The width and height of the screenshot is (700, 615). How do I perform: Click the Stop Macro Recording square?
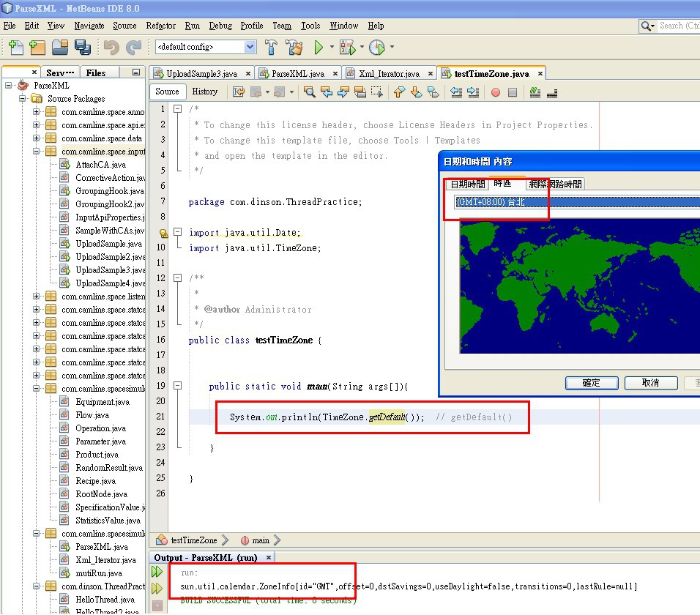coord(513,92)
